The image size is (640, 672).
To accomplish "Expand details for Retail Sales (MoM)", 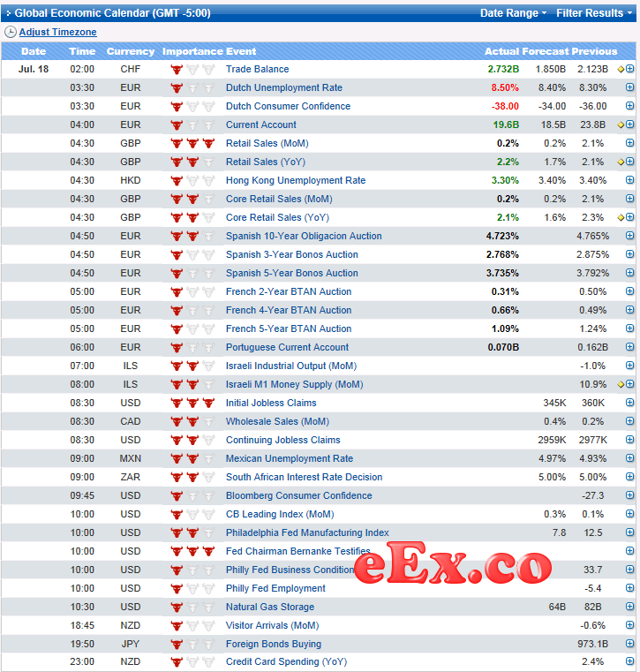I will (629, 143).
